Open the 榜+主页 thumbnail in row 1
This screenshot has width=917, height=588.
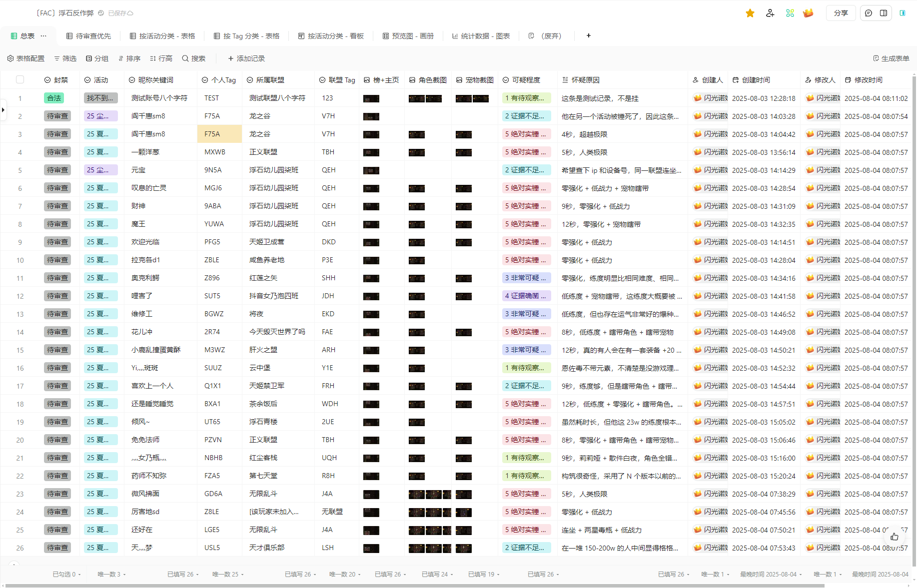(371, 98)
